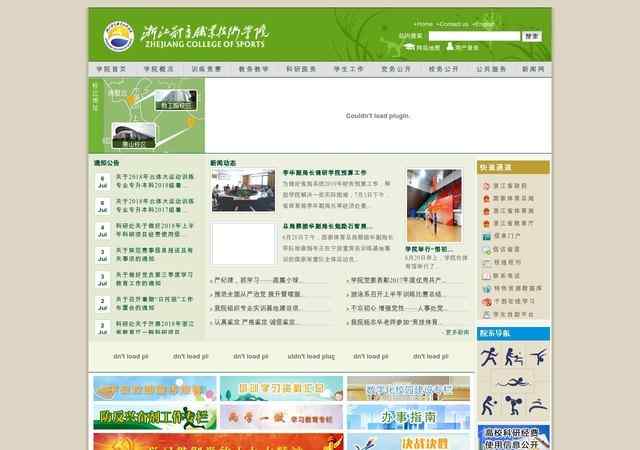Click the Contact us link in header
Image resolution: width=640 pixels, height=450 pixels.
453,24
